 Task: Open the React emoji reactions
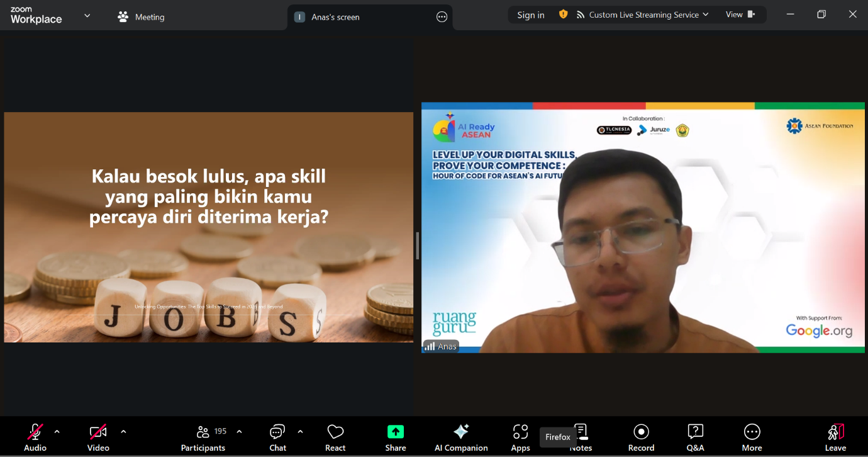(x=335, y=437)
